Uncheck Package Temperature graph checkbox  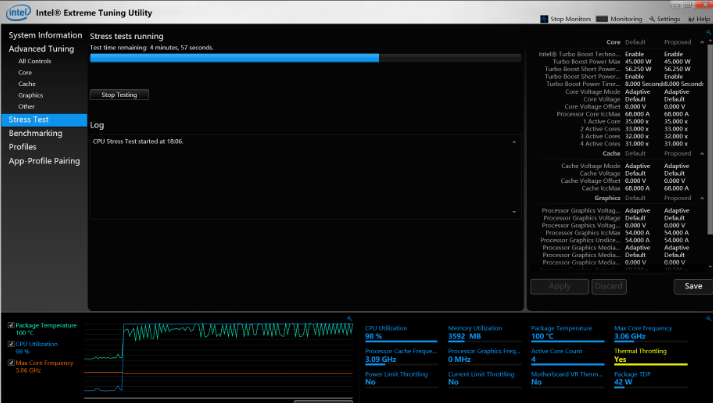pyautogui.click(x=11, y=325)
